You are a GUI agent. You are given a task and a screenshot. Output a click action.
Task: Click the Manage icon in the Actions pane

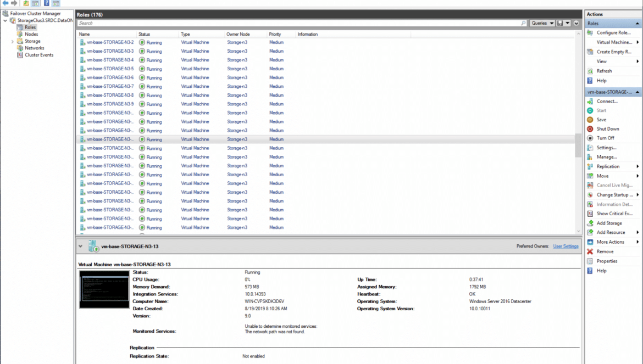(x=590, y=157)
